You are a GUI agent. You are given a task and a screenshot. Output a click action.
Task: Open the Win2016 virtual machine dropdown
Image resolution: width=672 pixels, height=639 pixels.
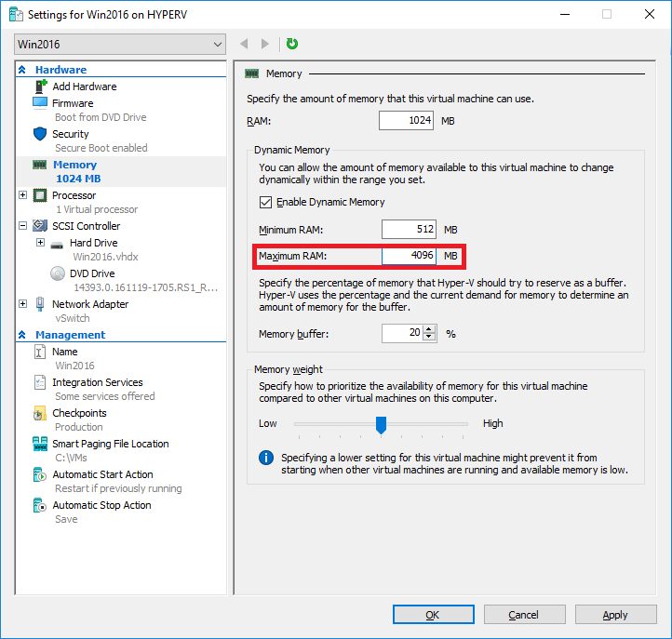coord(120,44)
